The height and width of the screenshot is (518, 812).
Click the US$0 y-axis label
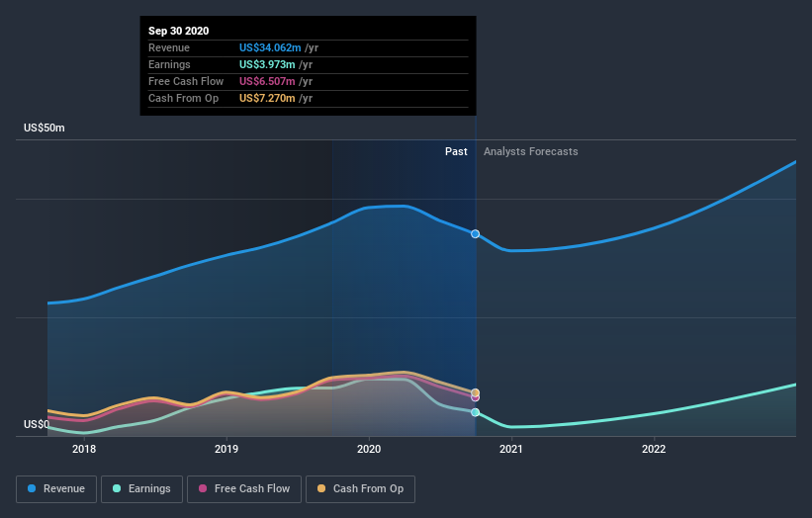37,424
